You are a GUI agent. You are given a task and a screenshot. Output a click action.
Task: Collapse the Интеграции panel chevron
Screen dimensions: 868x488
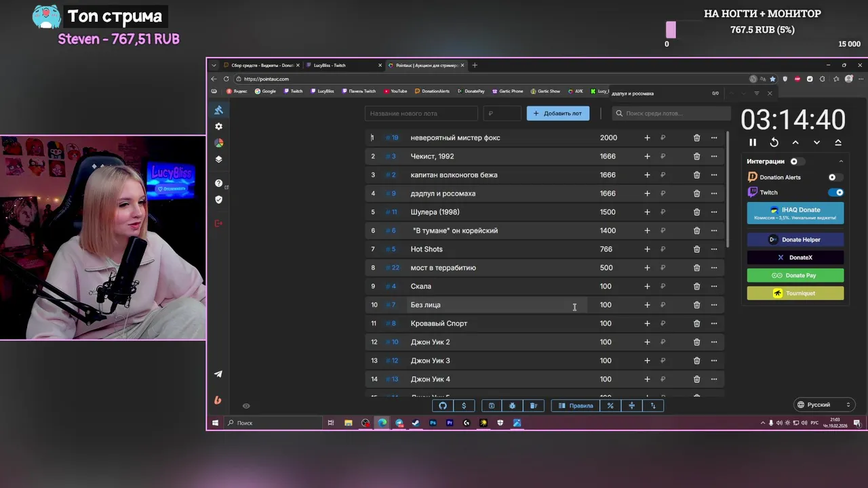(842, 161)
